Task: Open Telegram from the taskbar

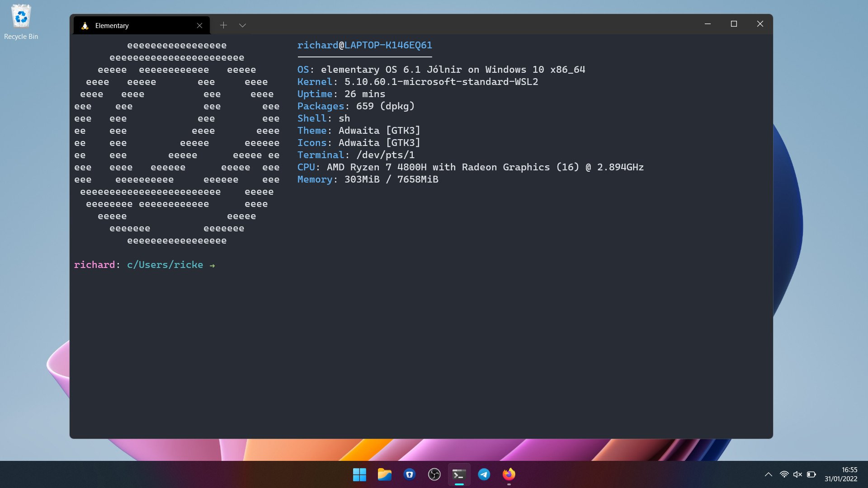Action: pos(484,474)
